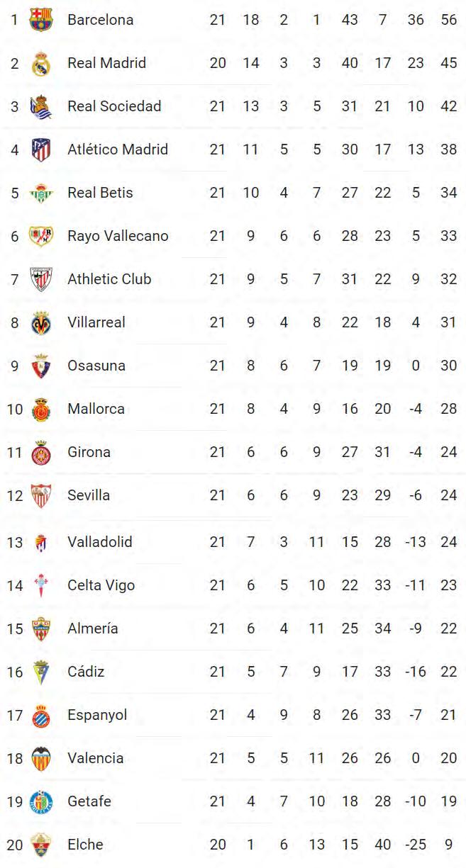Open the Rayo Vallecano logo
The height and width of the screenshot is (868, 466).
coord(41,236)
